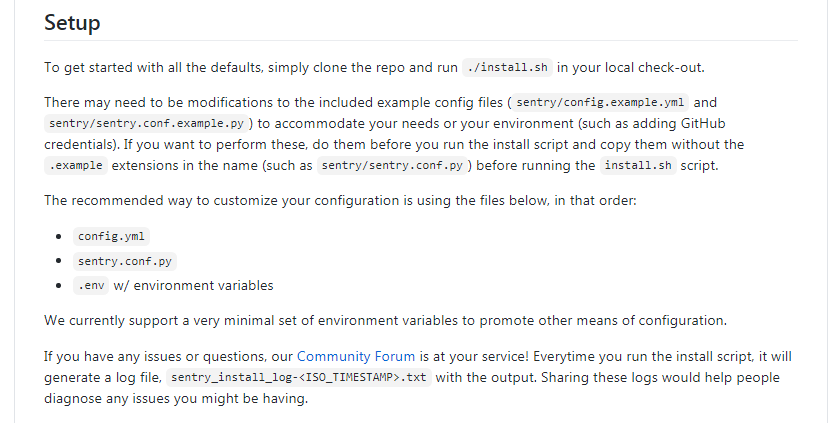The image size is (838, 423).
Task: Click the .example extension code snippet
Action: pyautogui.click(x=76, y=166)
